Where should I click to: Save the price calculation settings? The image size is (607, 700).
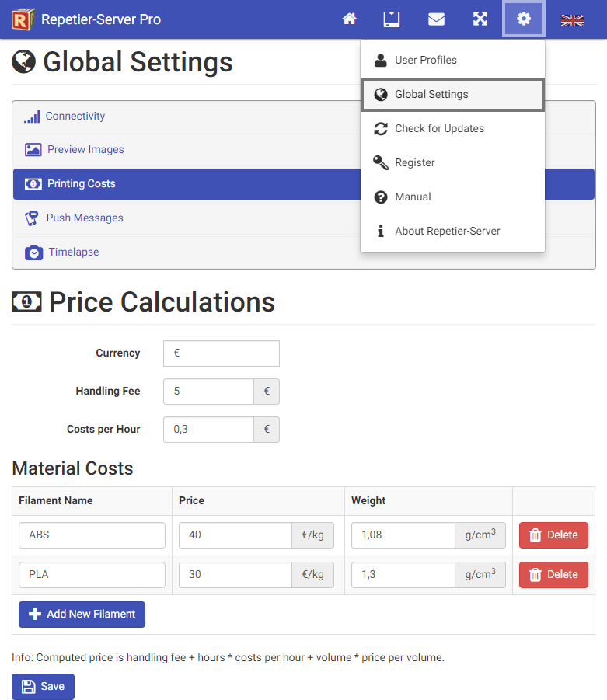[43, 687]
